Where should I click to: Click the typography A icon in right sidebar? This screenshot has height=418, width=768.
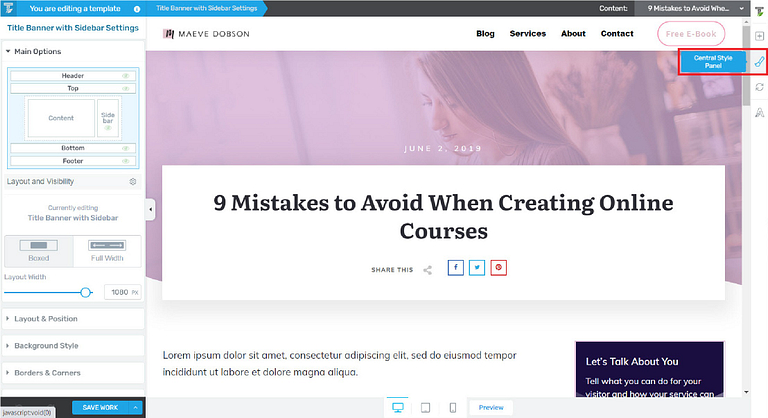[x=759, y=112]
